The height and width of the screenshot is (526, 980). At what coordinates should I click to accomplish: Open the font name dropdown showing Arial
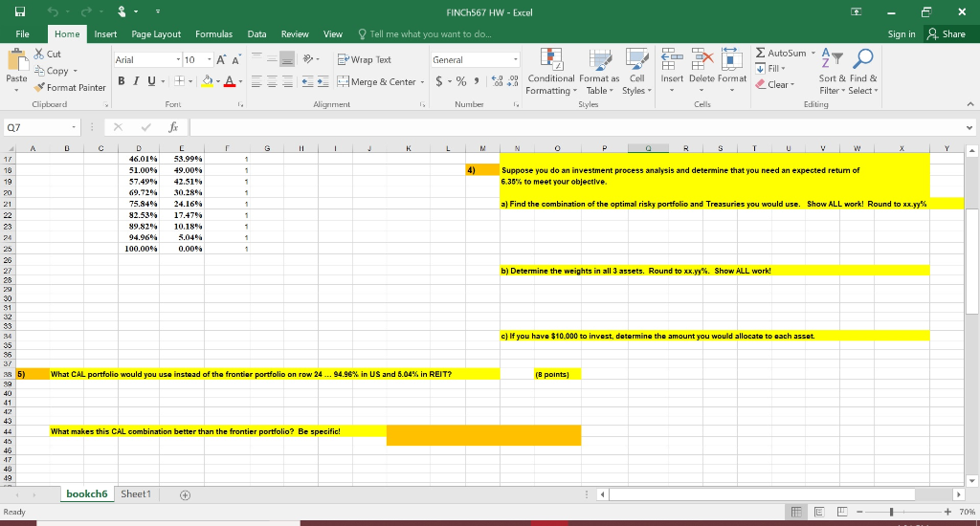tap(177, 60)
